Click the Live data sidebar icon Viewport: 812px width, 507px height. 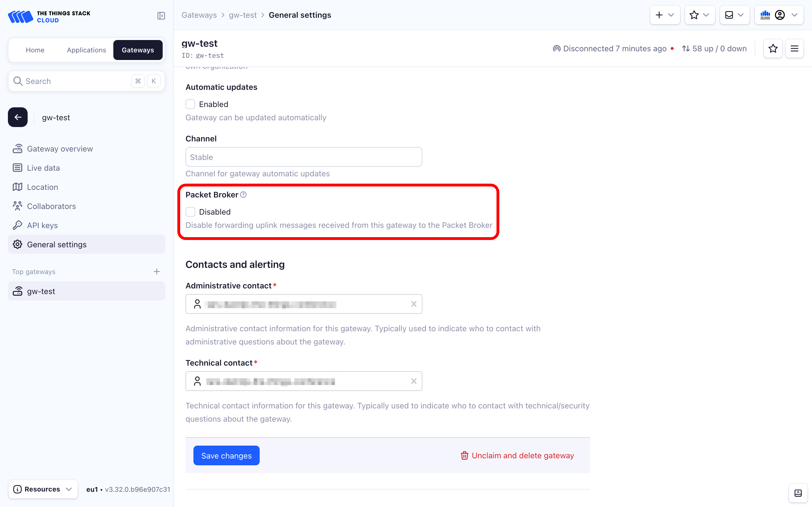pyautogui.click(x=17, y=168)
